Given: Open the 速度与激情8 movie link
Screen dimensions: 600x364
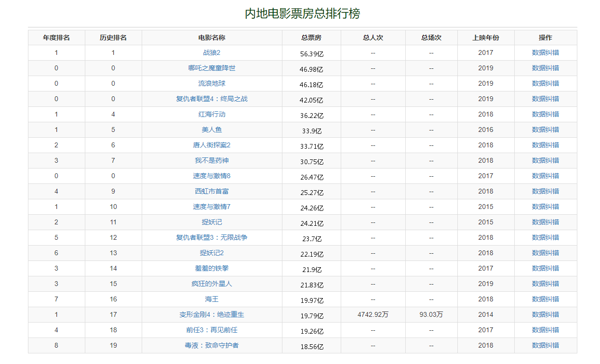Looking at the screenshot, I should [x=212, y=176].
